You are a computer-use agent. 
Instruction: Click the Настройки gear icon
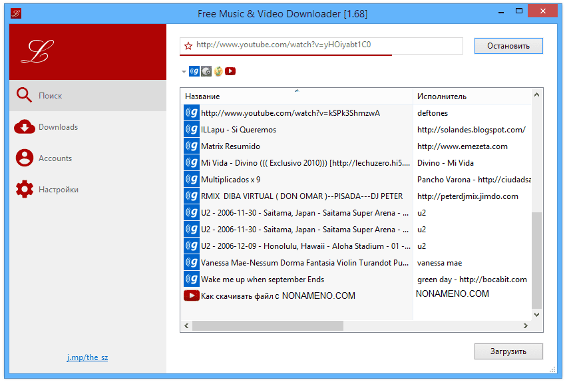click(24, 190)
